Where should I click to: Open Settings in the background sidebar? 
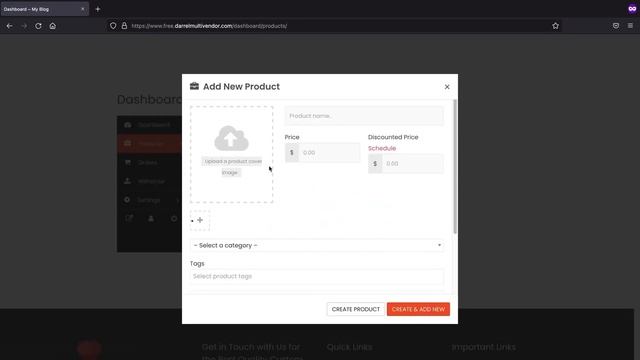click(x=149, y=200)
